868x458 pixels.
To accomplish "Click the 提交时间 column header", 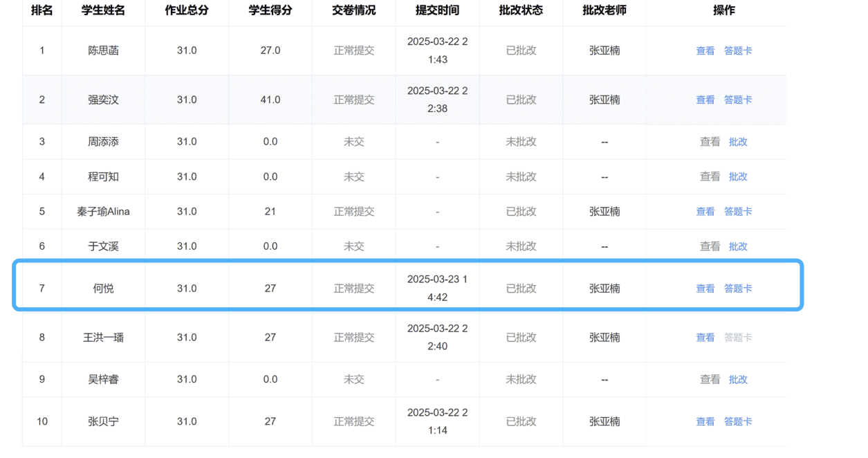I will pyautogui.click(x=437, y=11).
